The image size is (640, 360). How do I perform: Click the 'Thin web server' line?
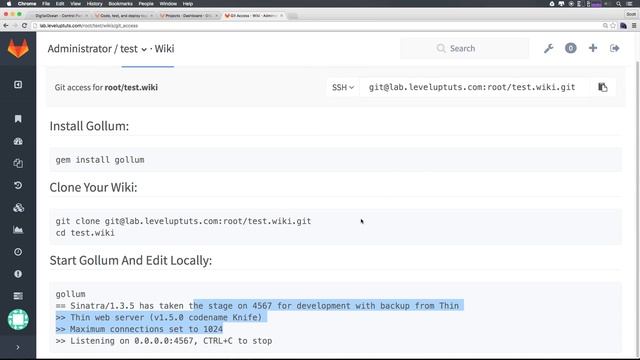159,317
